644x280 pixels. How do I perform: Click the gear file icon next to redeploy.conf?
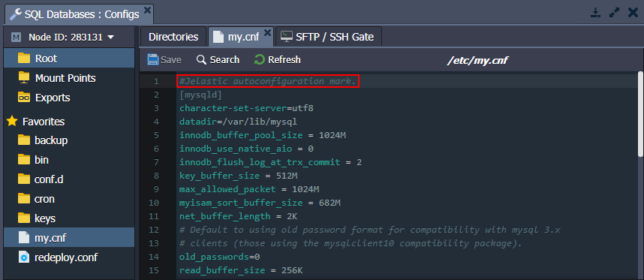coord(24,257)
